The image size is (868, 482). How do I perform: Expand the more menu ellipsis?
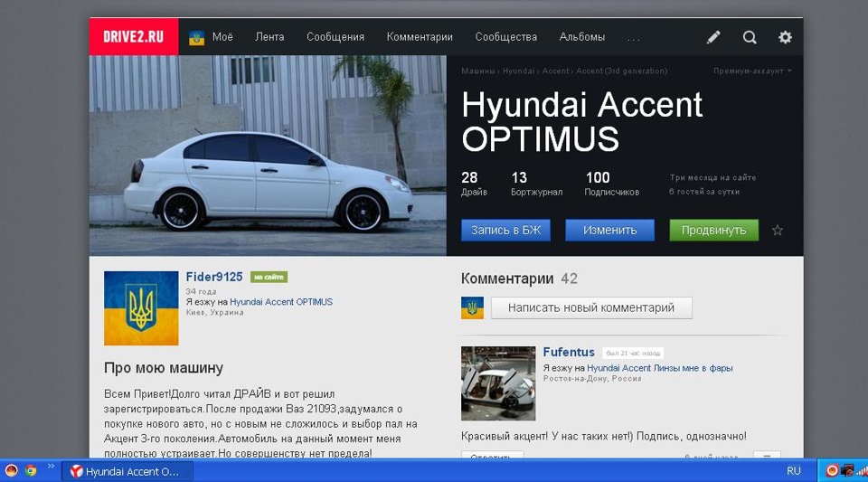point(634,39)
